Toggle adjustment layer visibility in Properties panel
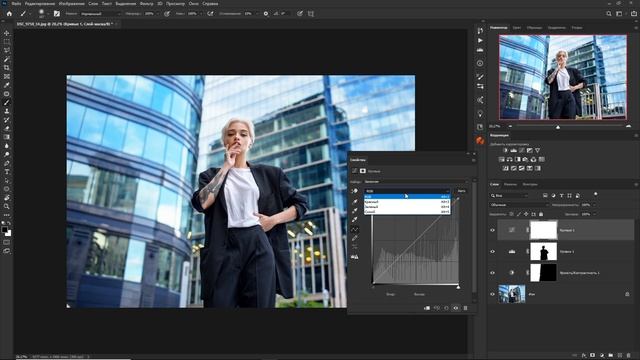Image resolution: width=640 pixels, height=360 pixels. [456, 308]
